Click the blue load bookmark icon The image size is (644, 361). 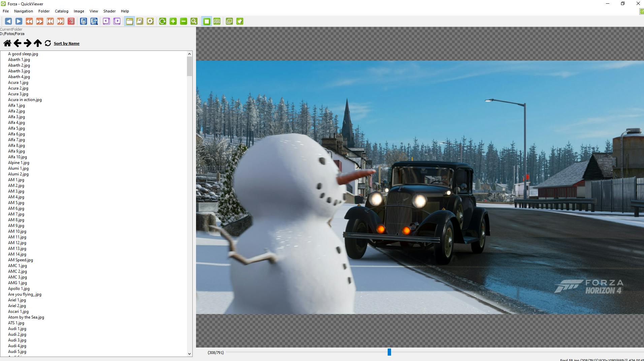coord(84,21)
